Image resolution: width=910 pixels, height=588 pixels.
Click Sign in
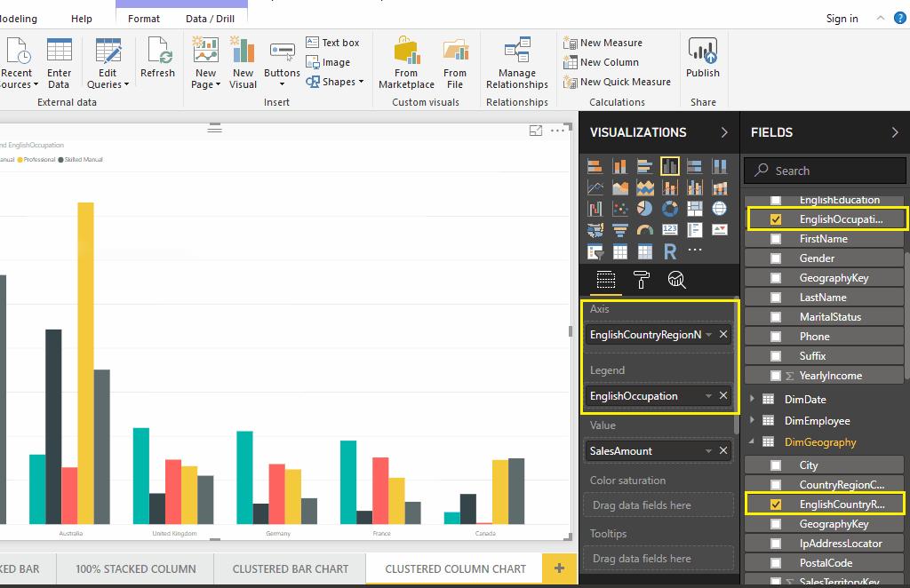(x=842, y=19)
